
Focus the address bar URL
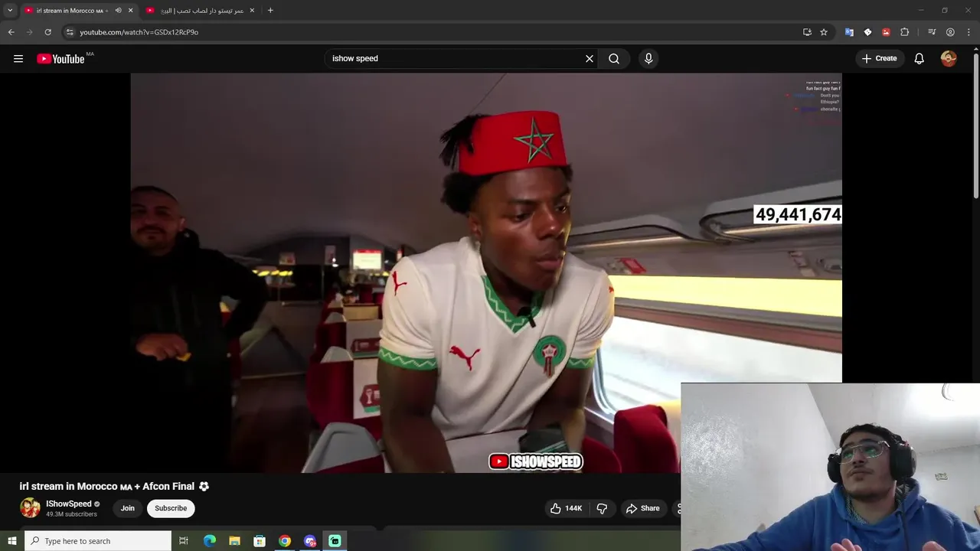point(139,32)
